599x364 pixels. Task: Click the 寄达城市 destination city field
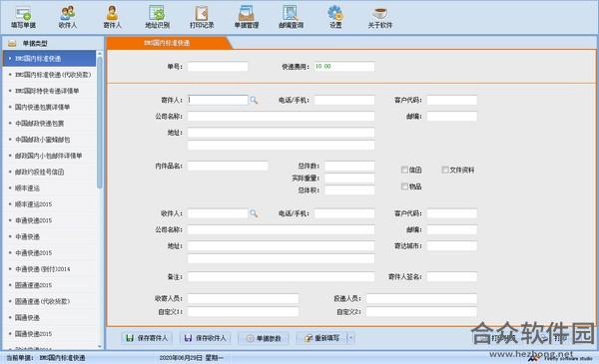pos(452,245)
